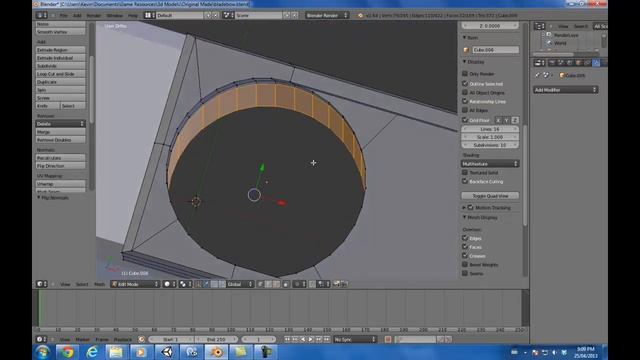The height and width of the screenshot is (360, 640).
Task: Toggle the auto keyframe record button
Action: (388, 339)
